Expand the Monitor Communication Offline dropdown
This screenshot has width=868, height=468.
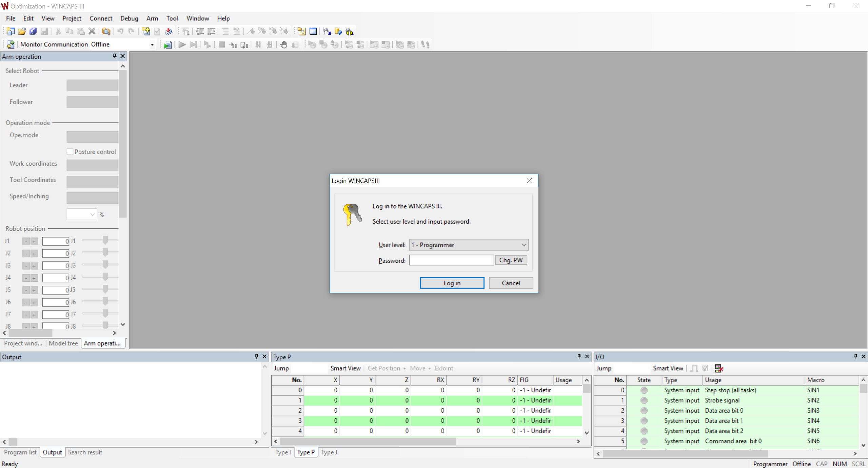point(152,44)
